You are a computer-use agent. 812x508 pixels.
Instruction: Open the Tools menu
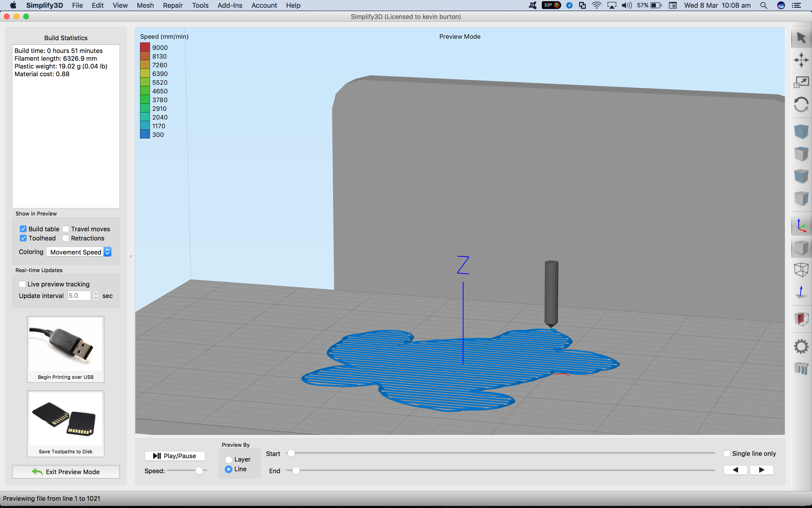pyautogui.click(x=200, y=5)
